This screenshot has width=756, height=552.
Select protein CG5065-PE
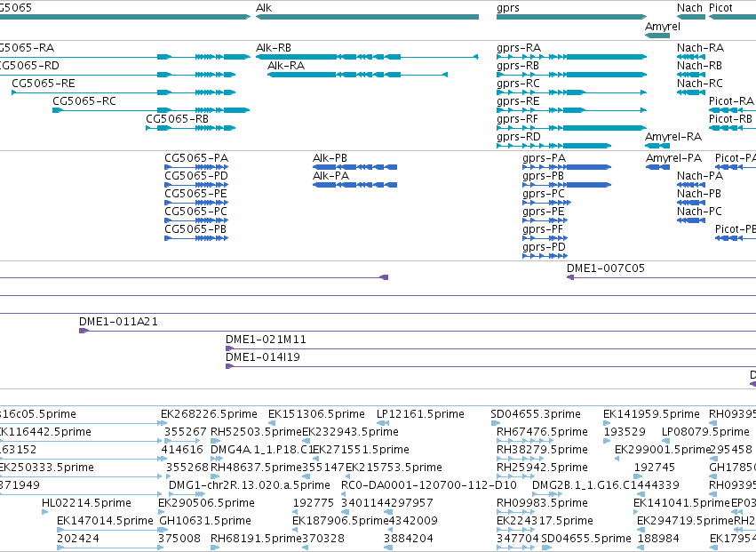point(196,203)
